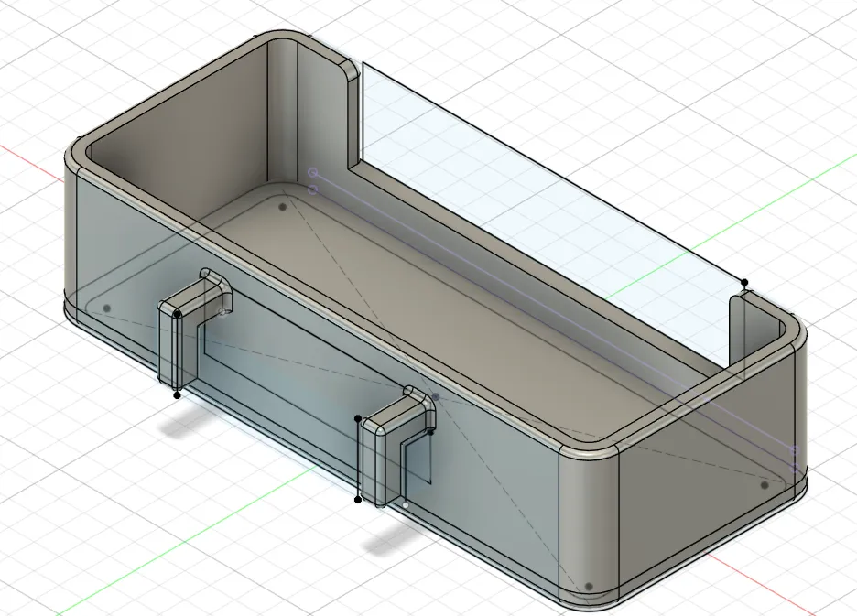
Task: Select the white sketch point beneath the right clip
Action: [406, 505]
